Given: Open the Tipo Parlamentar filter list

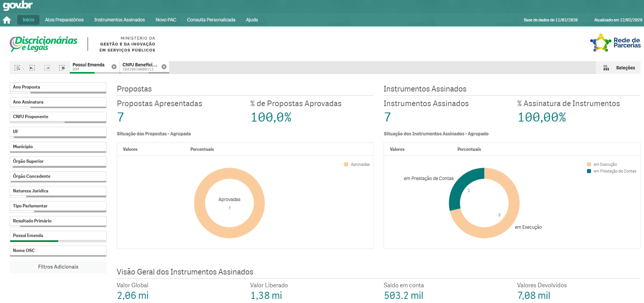Looking at the screenshot, I should [x=58, y=206].
